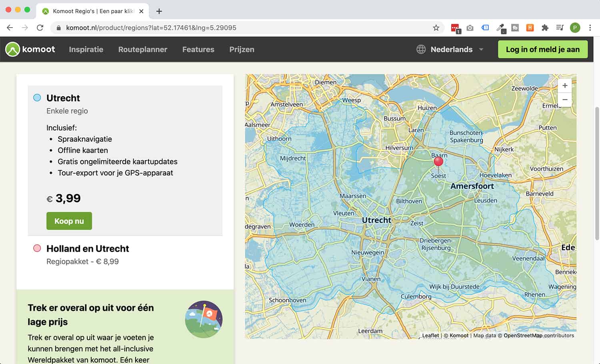Viewport: 600px width, 364px height.
Task: Open the Features page
Action: point(198,49)
